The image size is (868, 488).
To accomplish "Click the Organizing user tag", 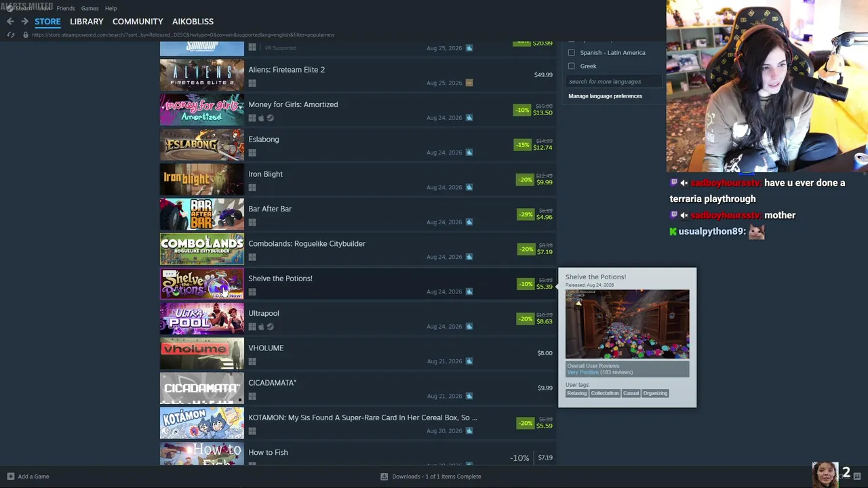I will (x=655, y=394).
